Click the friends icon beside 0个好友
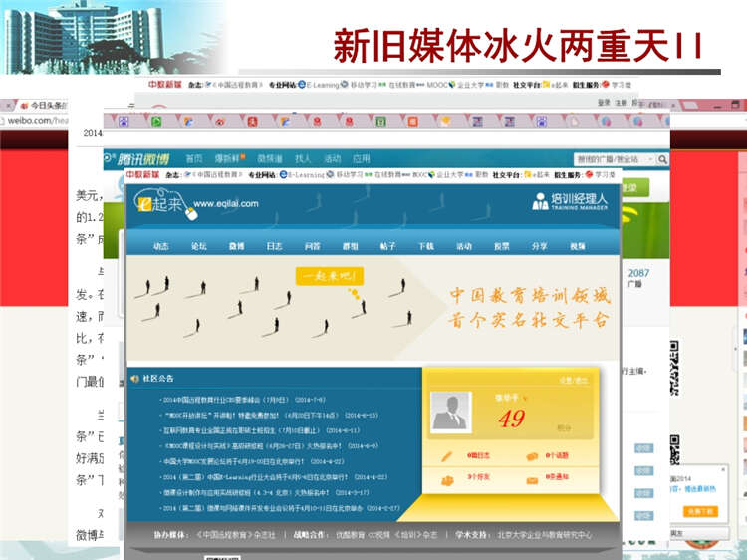747x560 pixels. [447, 477]
